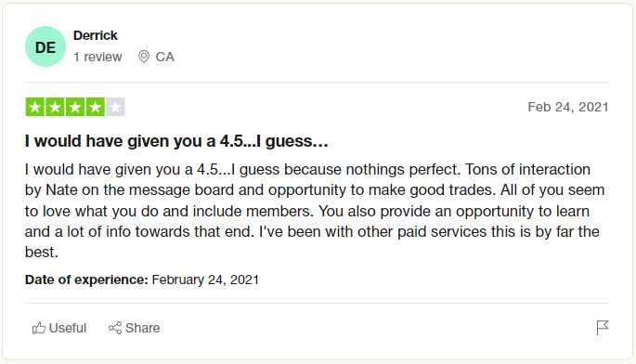This screenshot has width=636, height=364.
Task: Click the review body paragraph mentioning Nate
Action: pyautogui.click(x=315, y=211)
